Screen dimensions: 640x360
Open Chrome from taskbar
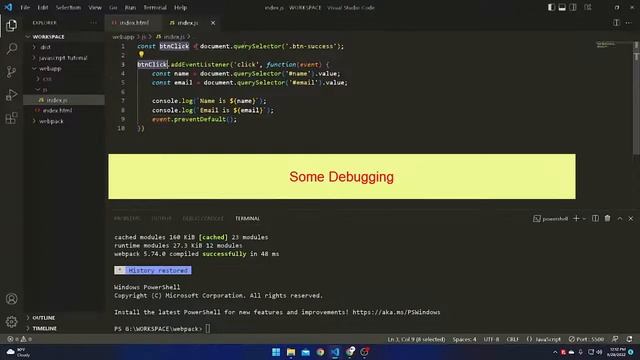pyautogui.click(x=320, y=352)
